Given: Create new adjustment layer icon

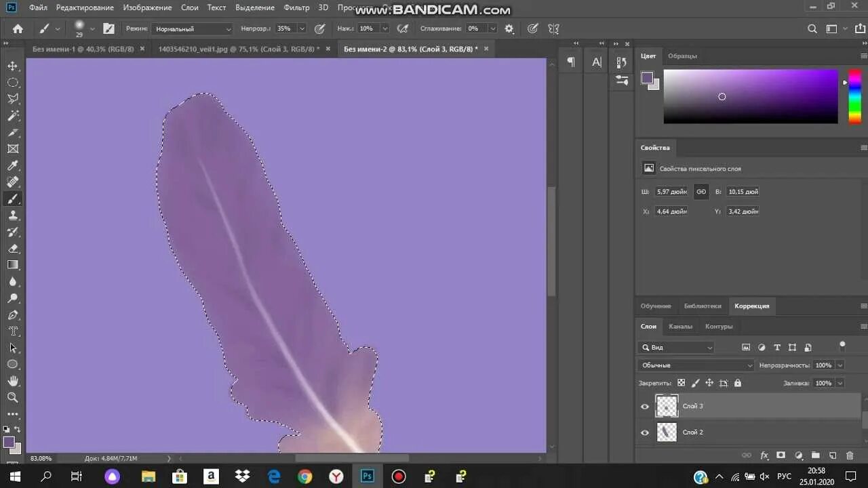Looking at the screenshot, I should pyautogui.click(x=798, y=455).
